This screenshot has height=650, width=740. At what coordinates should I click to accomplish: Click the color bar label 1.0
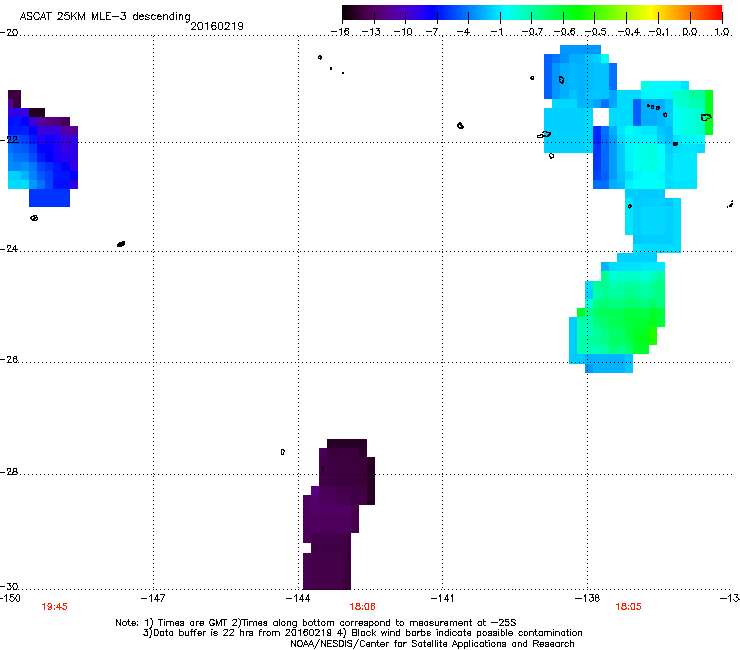(x=722, y=32)
